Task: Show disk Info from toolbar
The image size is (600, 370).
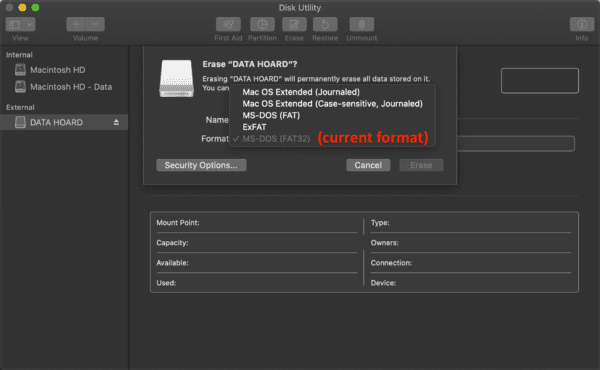Action: (582, 24)
